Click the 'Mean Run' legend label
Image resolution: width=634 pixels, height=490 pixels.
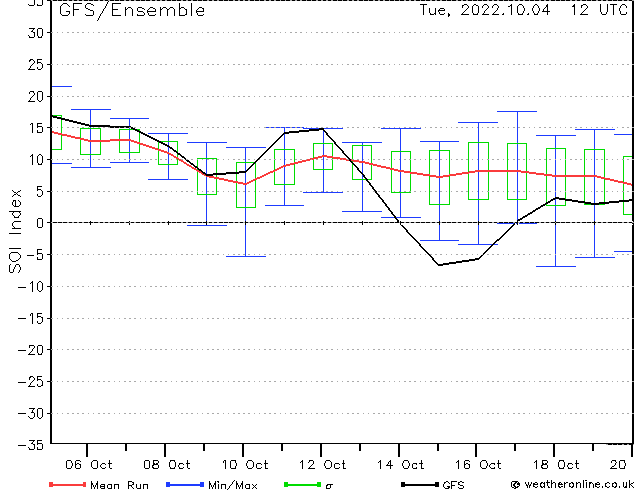(x=119, y=485)
